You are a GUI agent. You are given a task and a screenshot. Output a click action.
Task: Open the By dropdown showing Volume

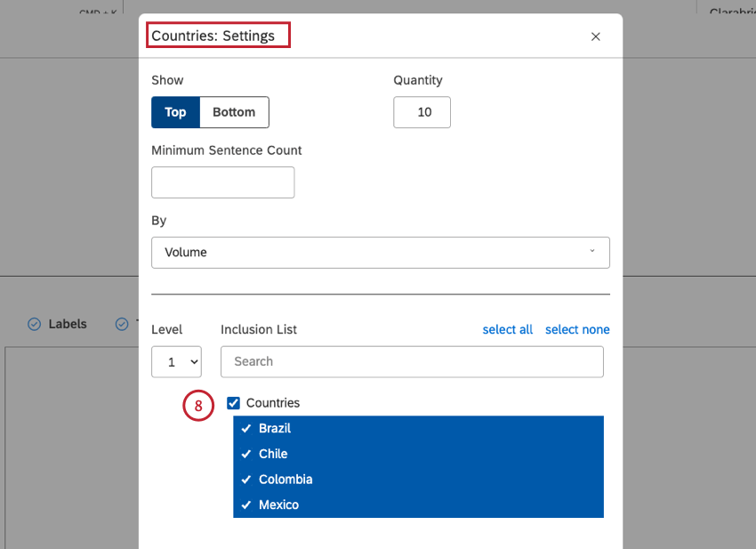[x=381, y=253]
